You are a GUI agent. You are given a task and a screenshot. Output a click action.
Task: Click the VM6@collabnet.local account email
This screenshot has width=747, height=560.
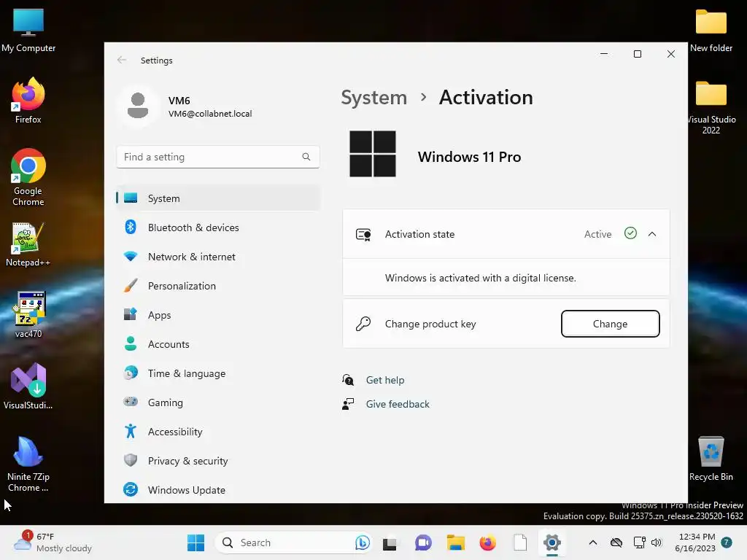pyautogui.click(x=210, y=114)
